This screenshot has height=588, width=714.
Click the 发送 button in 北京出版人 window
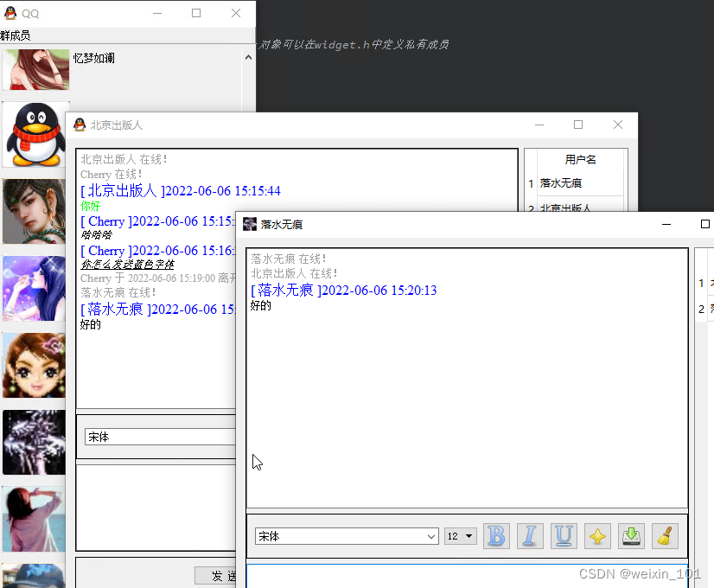tap(216, 576)
